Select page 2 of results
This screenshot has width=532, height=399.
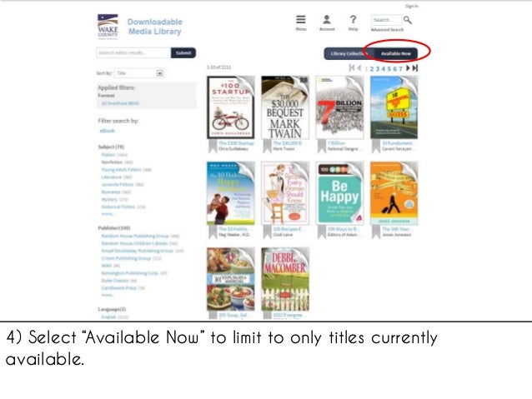[x=372, y=69]
